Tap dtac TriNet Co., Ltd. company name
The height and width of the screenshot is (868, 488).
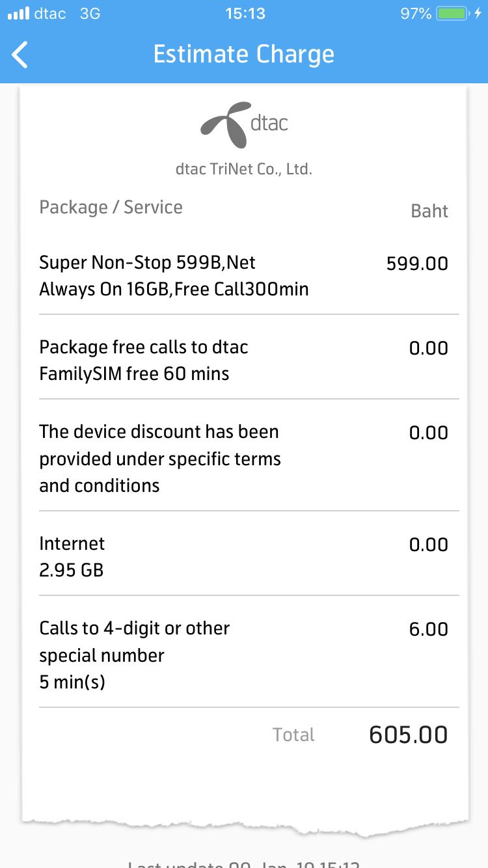(x=244, y=169)
